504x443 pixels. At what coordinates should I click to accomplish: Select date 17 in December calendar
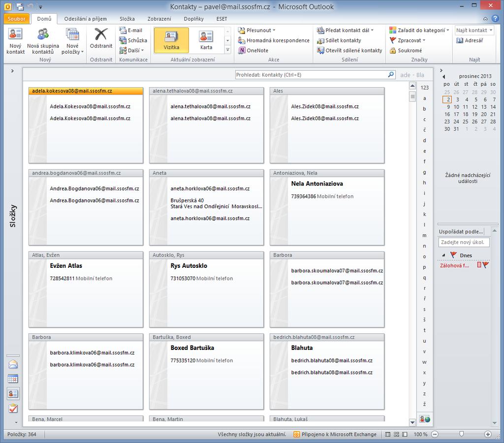pos(456,114)
